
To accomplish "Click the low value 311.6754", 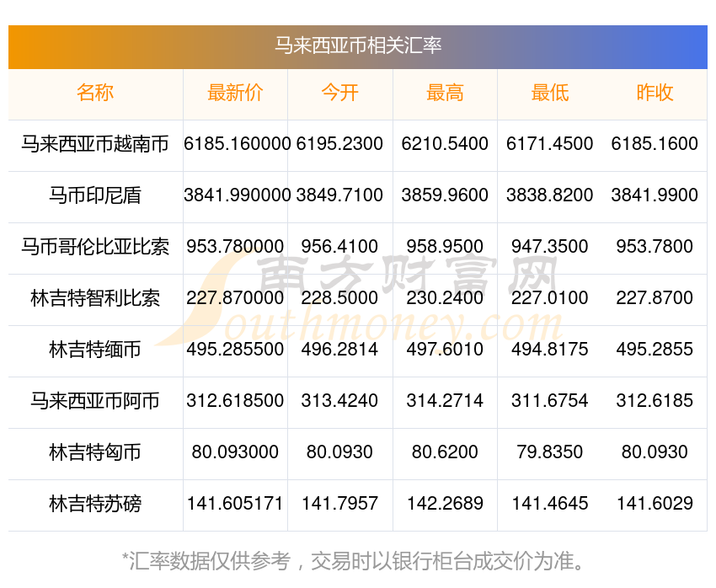I will click(550, 401).
